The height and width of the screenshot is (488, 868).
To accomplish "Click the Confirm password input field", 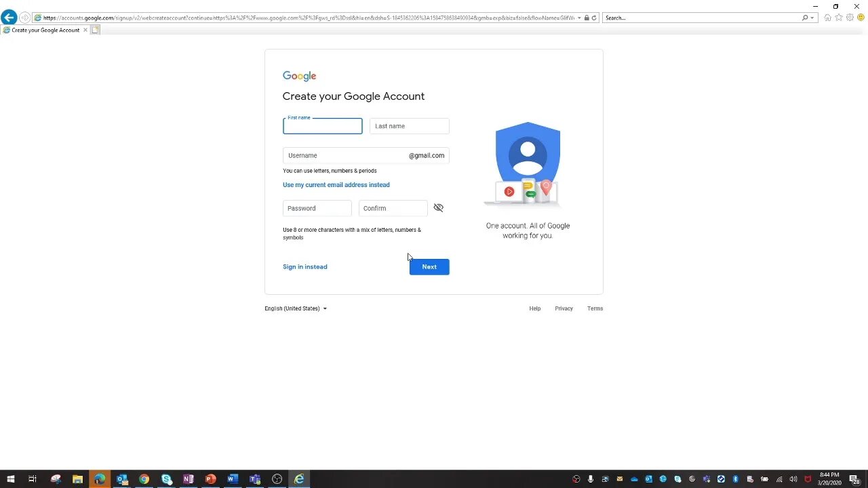I will point(393,208).
